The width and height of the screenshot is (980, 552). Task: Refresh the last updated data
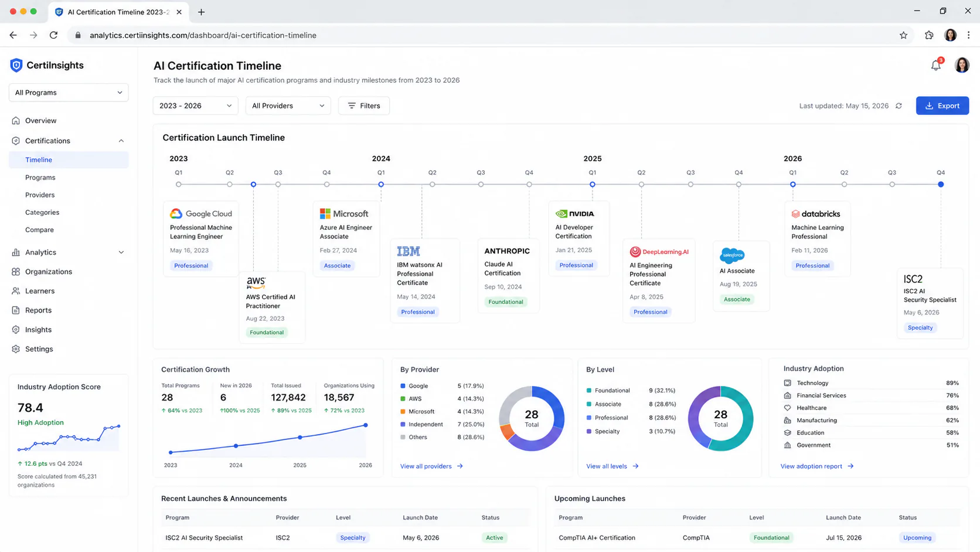click(899, 106)
